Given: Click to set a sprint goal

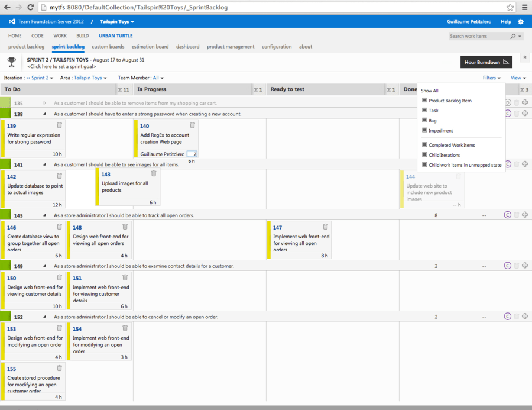Looking at the screenshot, I should tap(61, 67).
